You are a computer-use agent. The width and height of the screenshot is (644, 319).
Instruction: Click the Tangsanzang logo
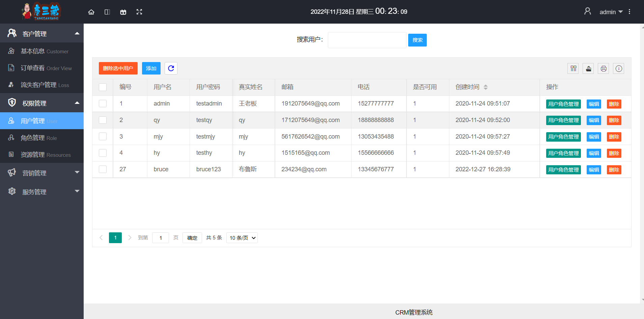pyautogui.click(x=41, y=11)
